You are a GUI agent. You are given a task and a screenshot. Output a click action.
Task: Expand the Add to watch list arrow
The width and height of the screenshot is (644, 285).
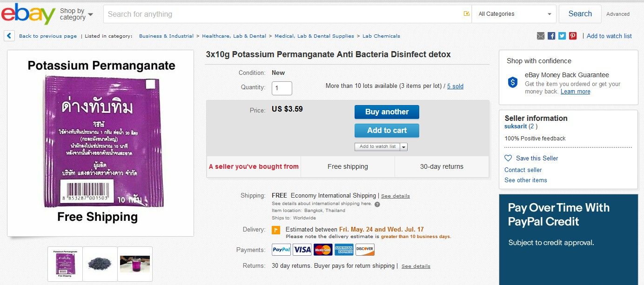point(403,146)
